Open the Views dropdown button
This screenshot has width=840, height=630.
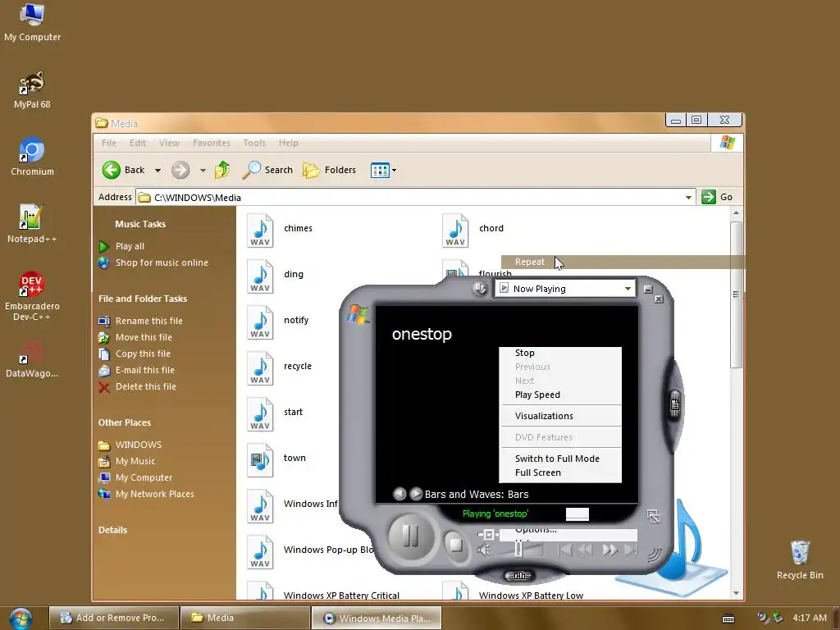[x=384, y=171]
